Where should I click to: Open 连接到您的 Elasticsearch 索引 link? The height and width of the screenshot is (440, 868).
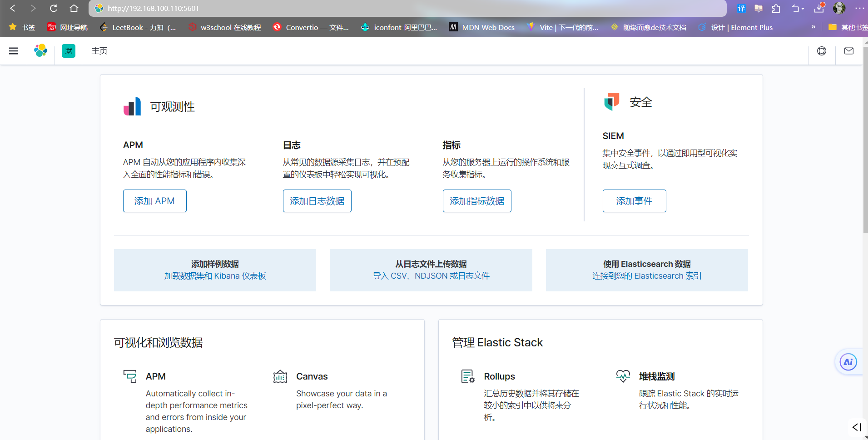[647, 276]
